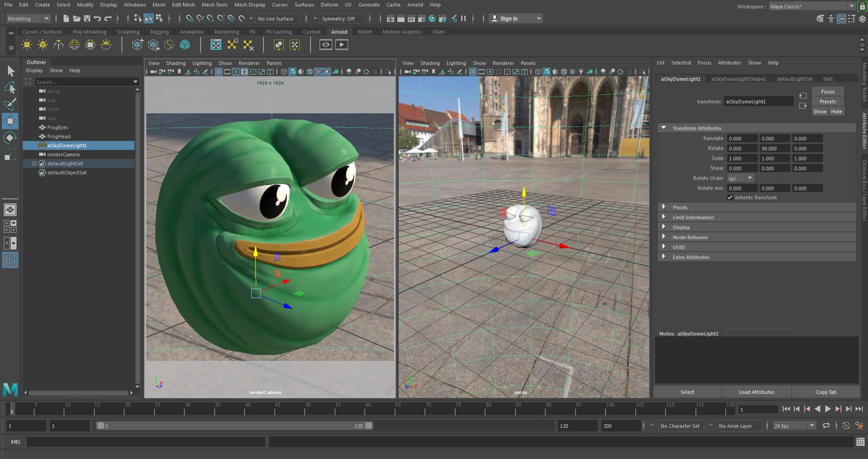The height and width of the screenshot is (459, 868).
Task: Create an Arnold photometric light from the shelf
Action: (x=59, y=45)
